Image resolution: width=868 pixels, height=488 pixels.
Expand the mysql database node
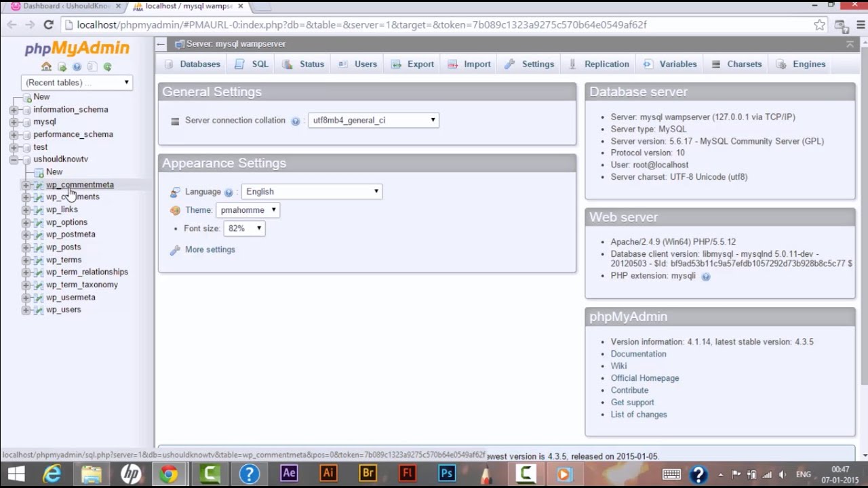(14, 122)
